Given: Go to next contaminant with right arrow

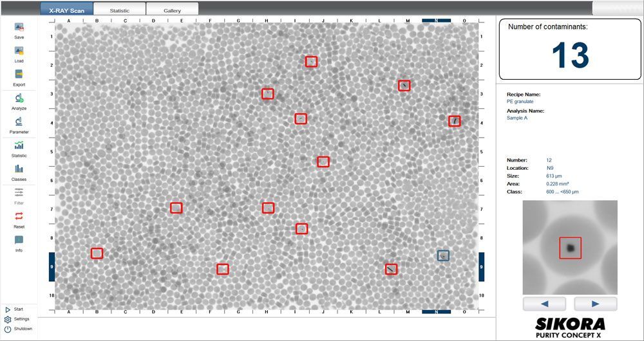Looking at the screenshot, I should click(x=595, y=304).
